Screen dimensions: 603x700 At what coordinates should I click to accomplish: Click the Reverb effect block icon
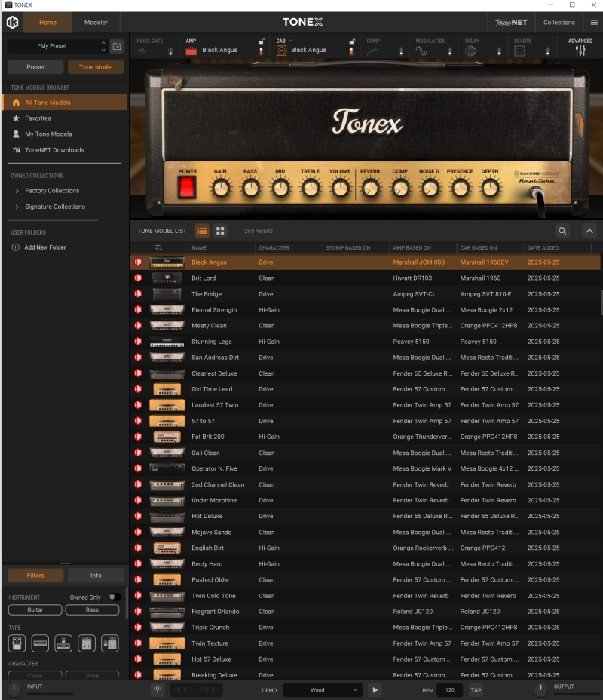(519, 51)
